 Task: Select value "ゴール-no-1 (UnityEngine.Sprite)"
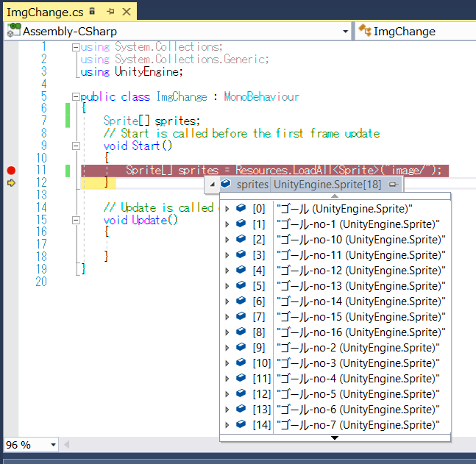358,224
